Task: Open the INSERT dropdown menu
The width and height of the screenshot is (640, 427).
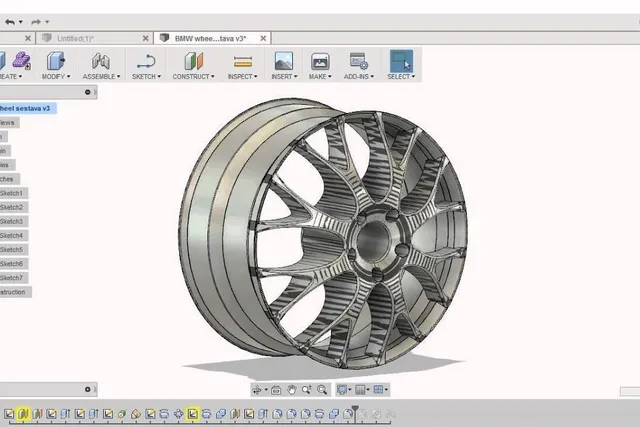Action: 284,77
